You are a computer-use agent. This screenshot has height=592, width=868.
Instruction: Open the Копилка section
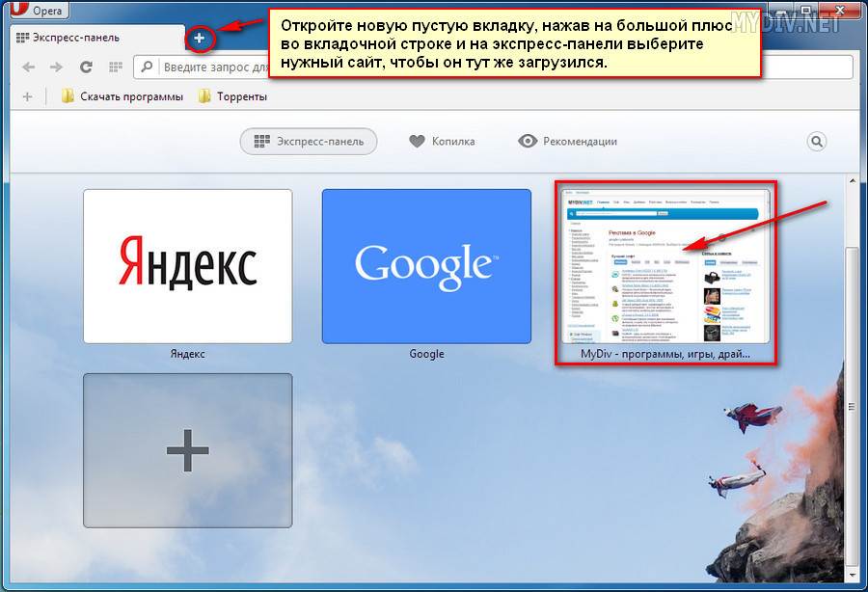pos(442,141)
